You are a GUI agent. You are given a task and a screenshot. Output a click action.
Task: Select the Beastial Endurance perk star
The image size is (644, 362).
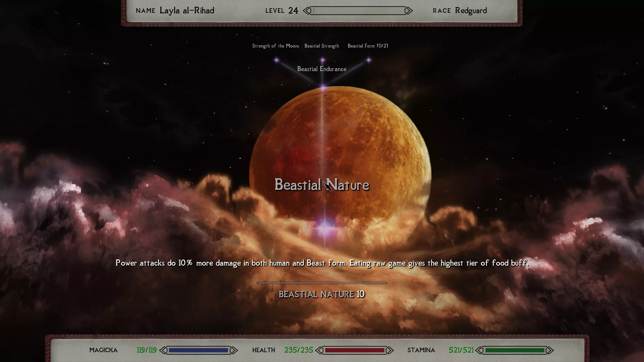(323, 87)
